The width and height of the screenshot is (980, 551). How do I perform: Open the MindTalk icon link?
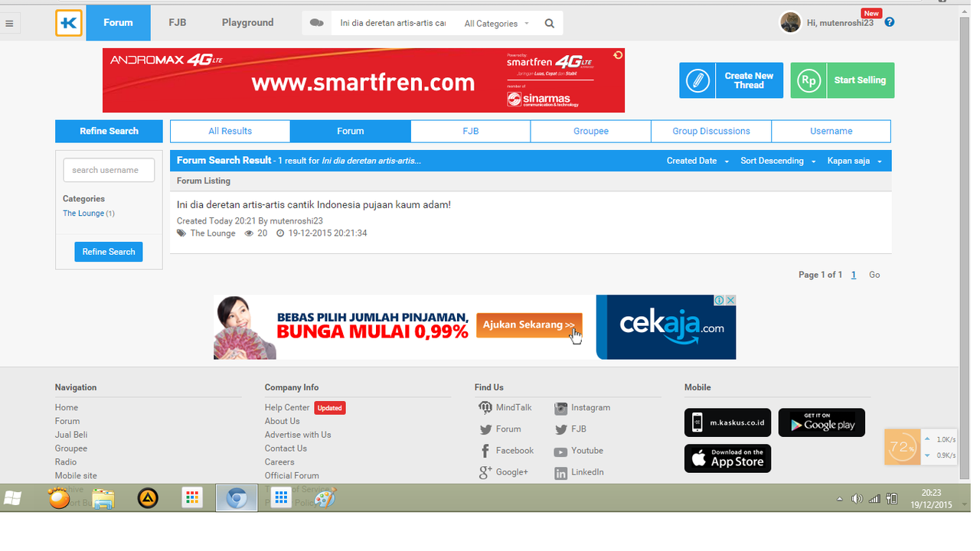(485, 408)
